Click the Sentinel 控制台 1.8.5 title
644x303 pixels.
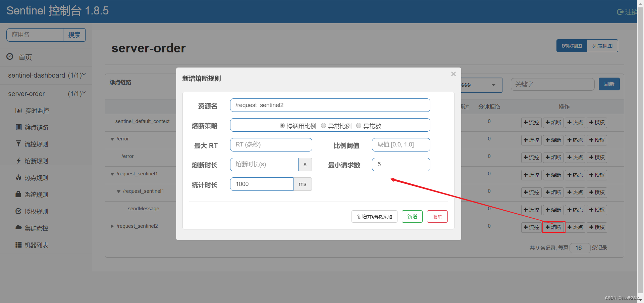pos(58,11)
